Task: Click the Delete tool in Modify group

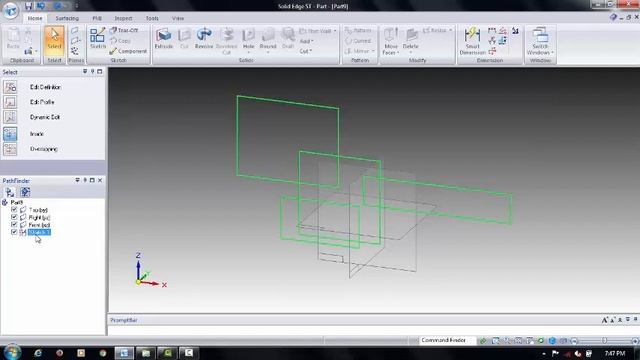Action: pyautogui.click(x=411, y=39)
